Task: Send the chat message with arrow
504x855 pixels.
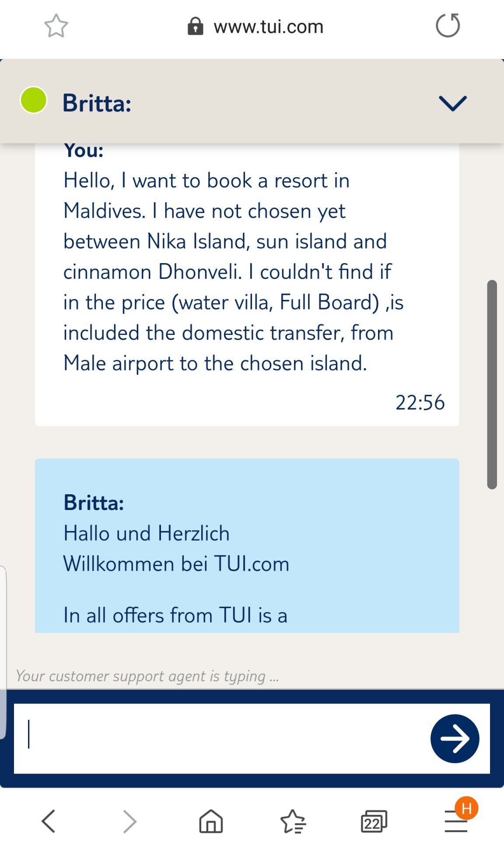Action: pos(455,739)
